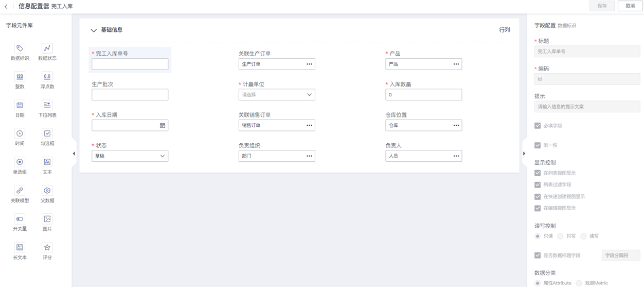Select the 数据标识 field component icon
The width and height of the screenshot is (644, 287).
point(20,48)
